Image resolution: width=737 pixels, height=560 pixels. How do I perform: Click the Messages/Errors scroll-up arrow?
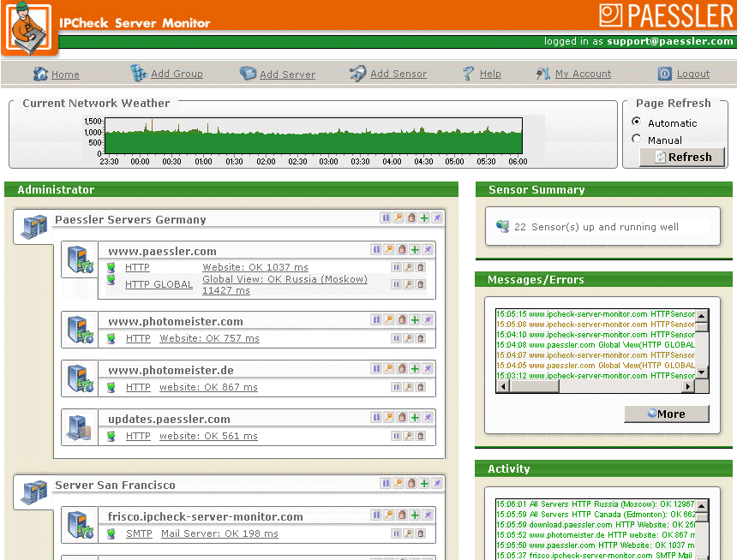(x=702, y=315)
